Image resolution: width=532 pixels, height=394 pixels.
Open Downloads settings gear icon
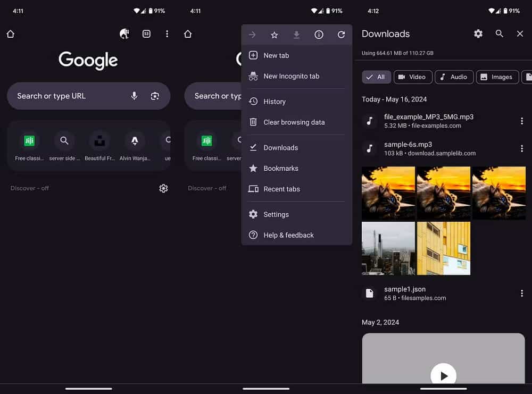(x=478, y=33)
